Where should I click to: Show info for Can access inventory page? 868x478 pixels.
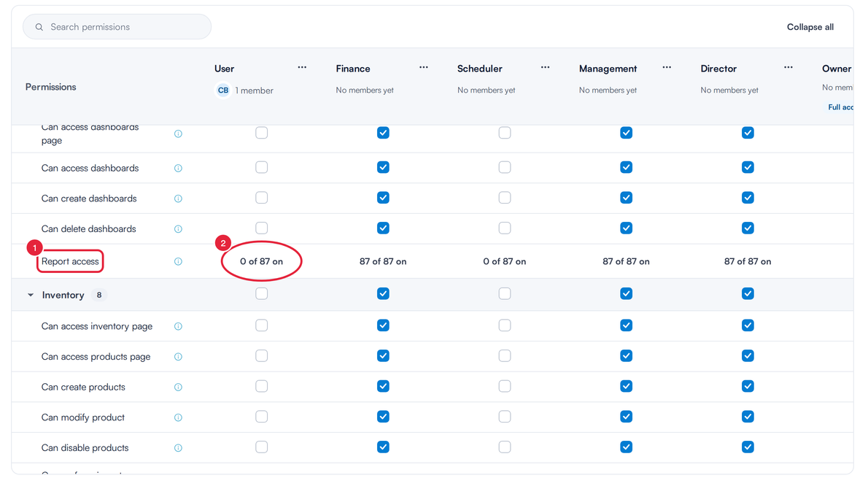click(x=178, y=327)
